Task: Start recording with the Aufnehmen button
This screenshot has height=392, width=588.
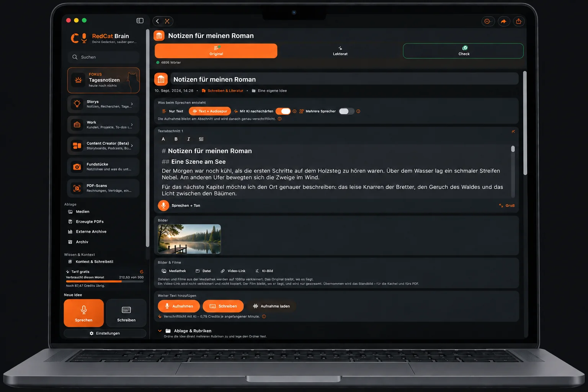Action: point(179,306)
